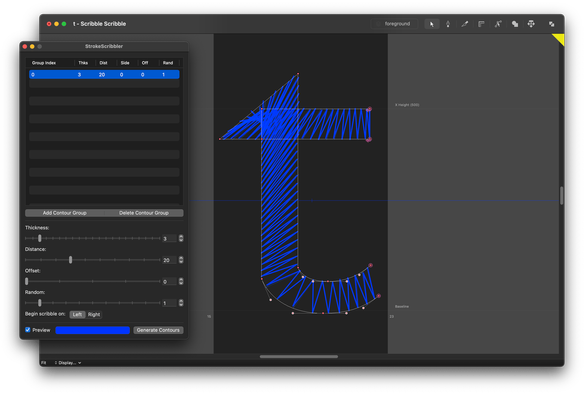Click the Distance slider handle
This screenshot has height=394, width=585.
click(71, 260)
